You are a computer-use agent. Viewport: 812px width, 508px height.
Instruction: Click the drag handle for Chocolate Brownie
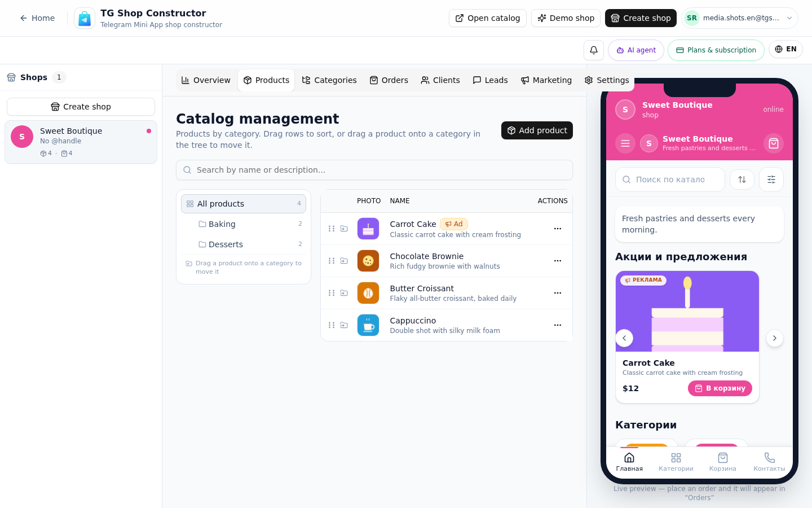(x=332, y=261)
